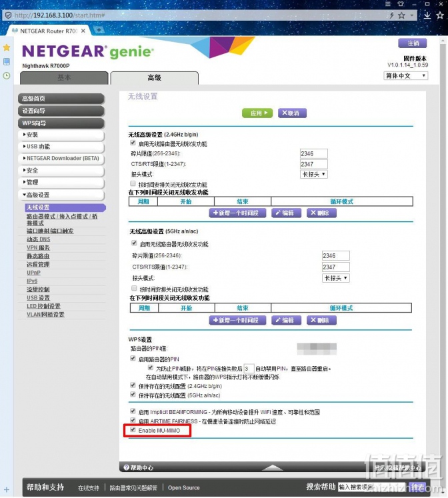Toggle AIRTIME FAIRNESS checkbox
The width and height of the screenshot is (448, 498).
(133, 420)
